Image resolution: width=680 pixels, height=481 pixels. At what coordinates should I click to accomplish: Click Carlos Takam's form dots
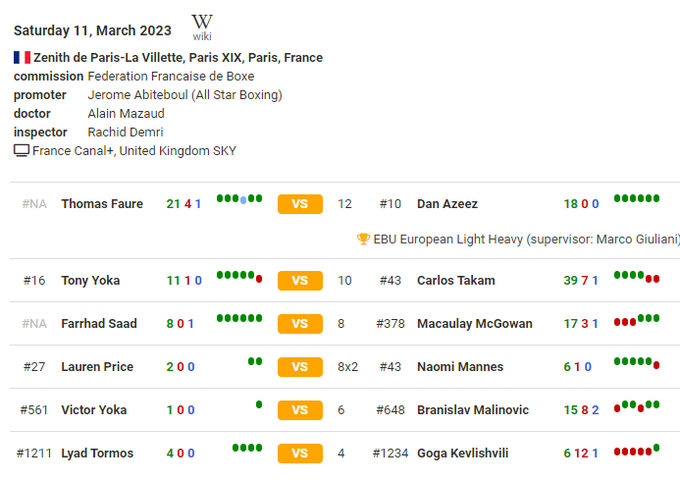click(x=637, y=277)
